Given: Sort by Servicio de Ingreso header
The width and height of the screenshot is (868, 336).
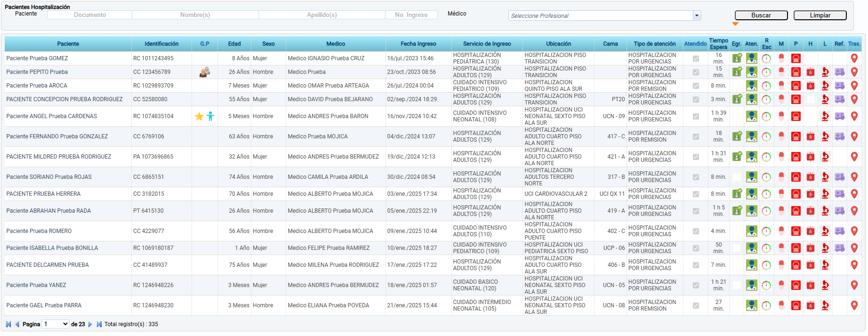Looking at the screenshot, I should [x=487, y=44].
